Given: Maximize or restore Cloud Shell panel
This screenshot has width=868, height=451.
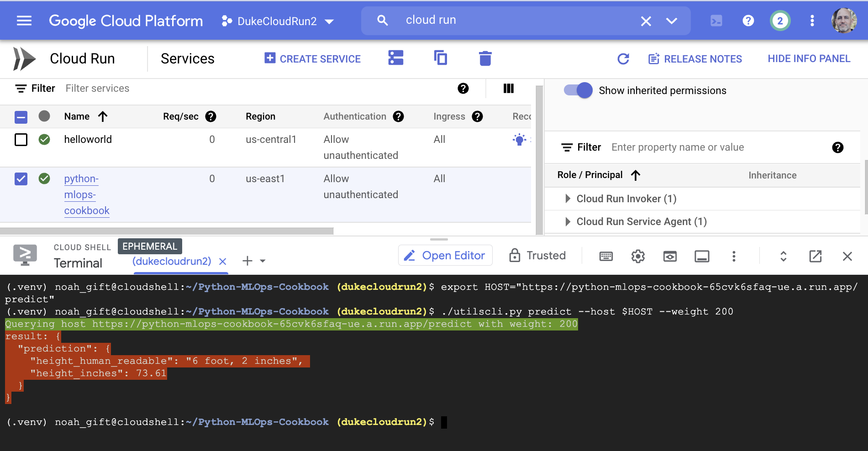Looking at the screenshot, I should pyautogui.click(x=783, y=256).
